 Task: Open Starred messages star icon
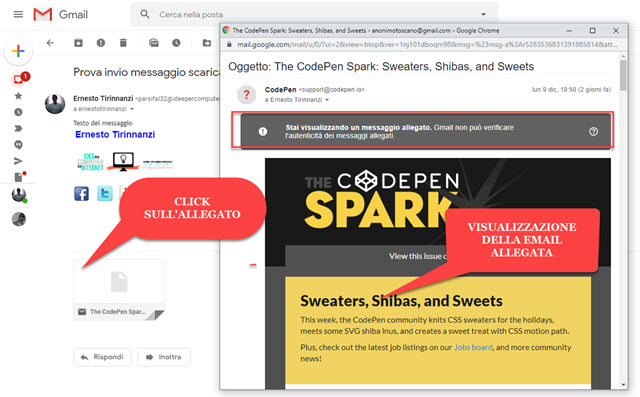(x=18, y=96)
